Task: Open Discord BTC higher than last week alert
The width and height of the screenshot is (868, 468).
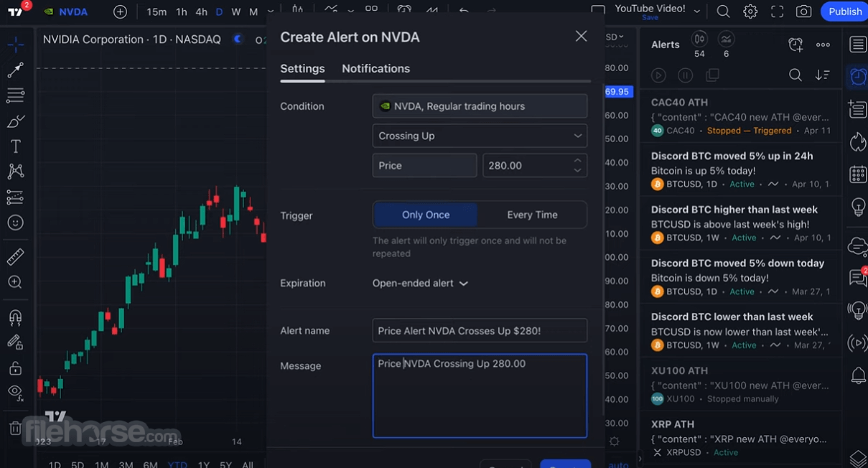Action: [x=741, y=223]
